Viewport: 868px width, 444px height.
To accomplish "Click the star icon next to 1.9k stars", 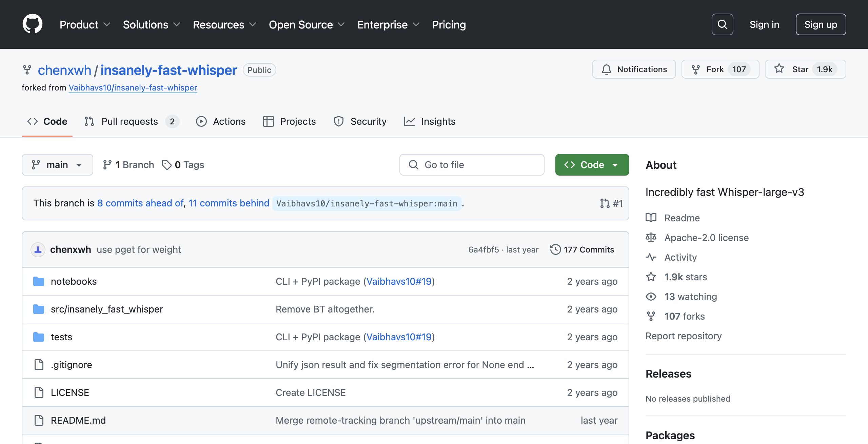I will coord(651,277).
